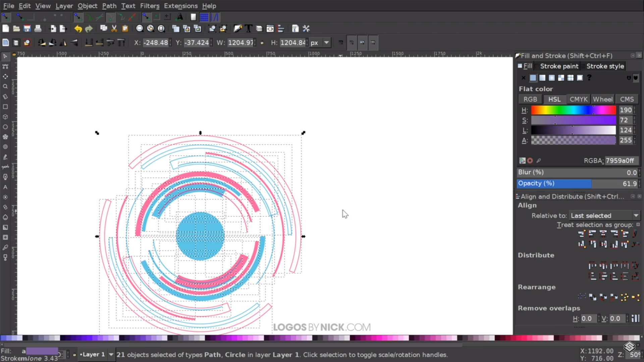
Task: Click the Zoom tool in toolbar
Action: point(5,86)
